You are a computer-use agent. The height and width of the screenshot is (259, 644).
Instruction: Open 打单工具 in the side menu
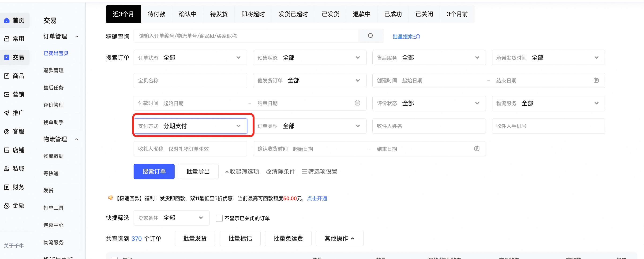pos(53,208)
